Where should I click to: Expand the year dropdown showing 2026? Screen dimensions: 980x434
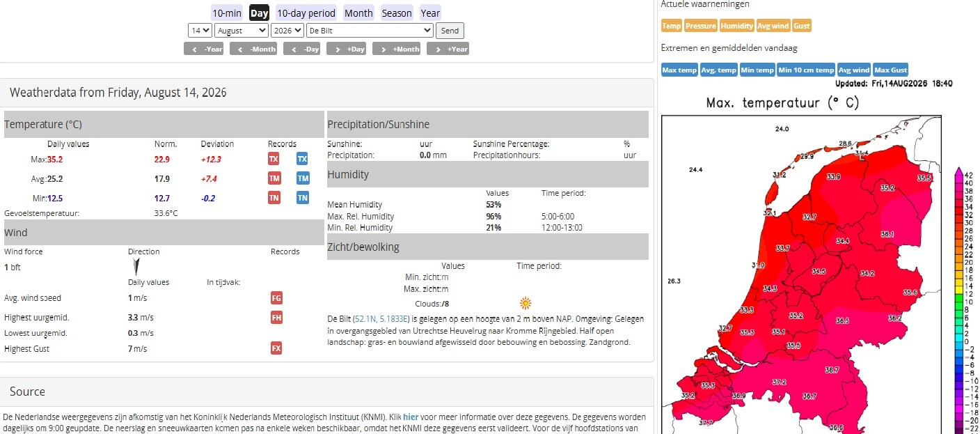(x=287, y=31)
